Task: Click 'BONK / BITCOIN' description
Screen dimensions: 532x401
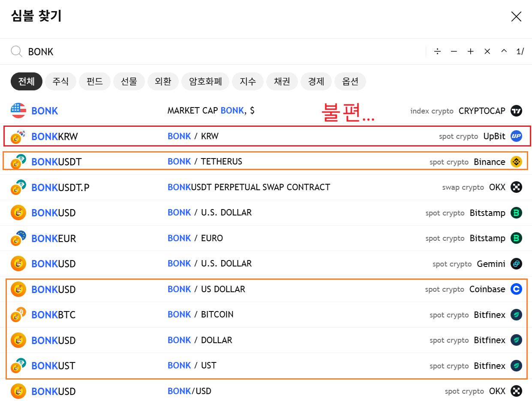Action: pyautogui.click(x=201, y=314)
